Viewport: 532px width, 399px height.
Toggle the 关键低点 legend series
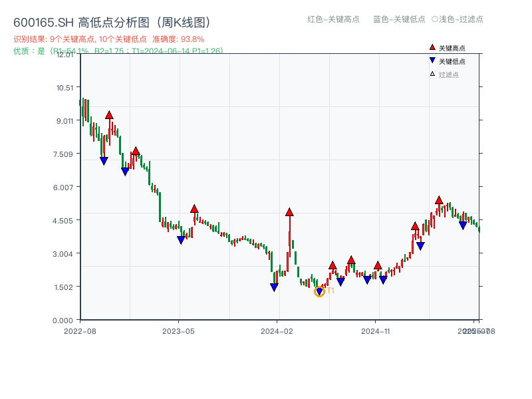[452, 61]
